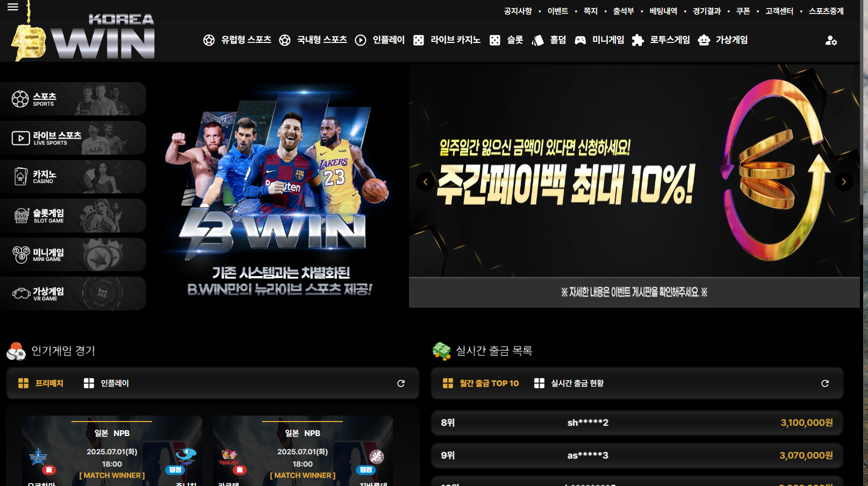The height and width of the screenshot is (486, 868).
Task: Open 유럽형 스포츠 menu
Action: pos(237,40)
